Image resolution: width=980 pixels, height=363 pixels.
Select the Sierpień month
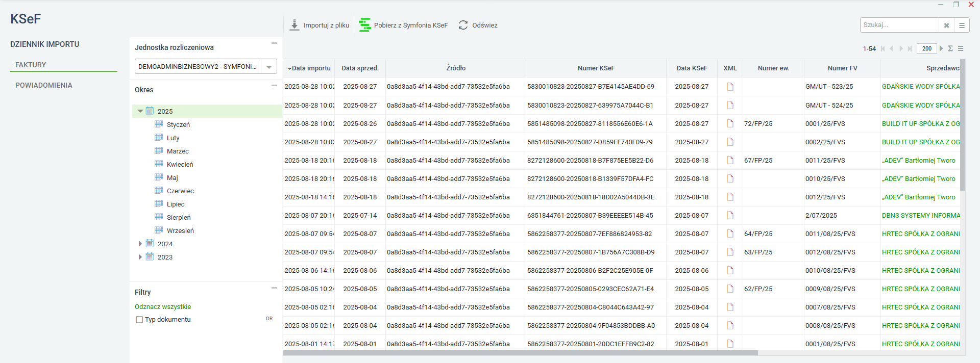(179, 217)
